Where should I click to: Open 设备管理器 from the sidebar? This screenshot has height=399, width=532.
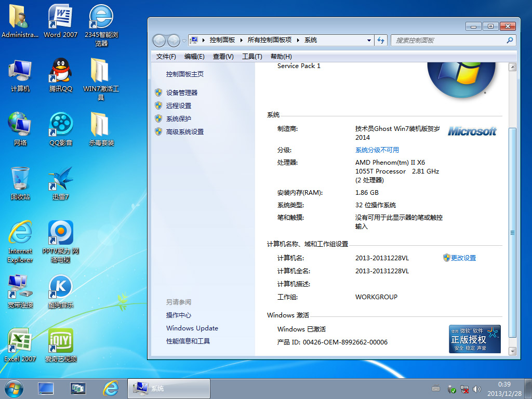pyautogui.click(x=182, y=92)
